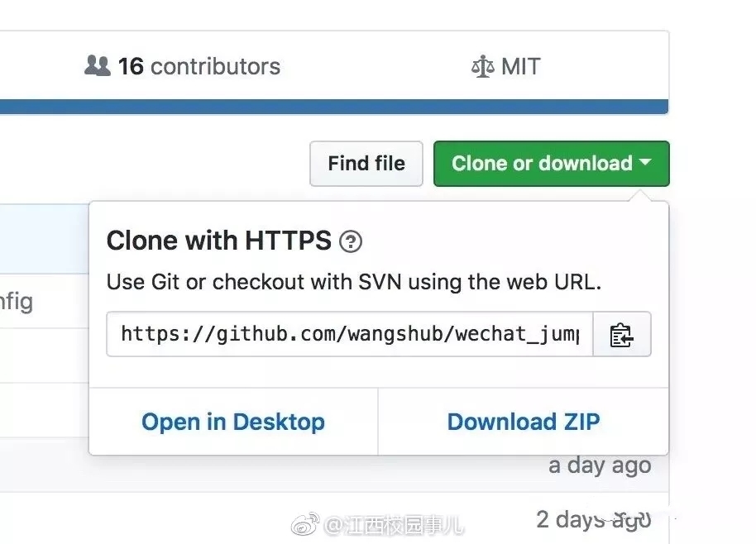
Task: Expand the Clone or download caret arrow
Action: click(645, 162)
